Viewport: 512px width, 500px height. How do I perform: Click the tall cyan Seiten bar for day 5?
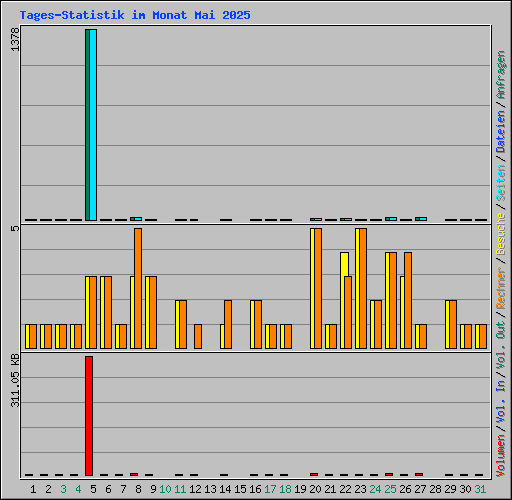[93, 125]
